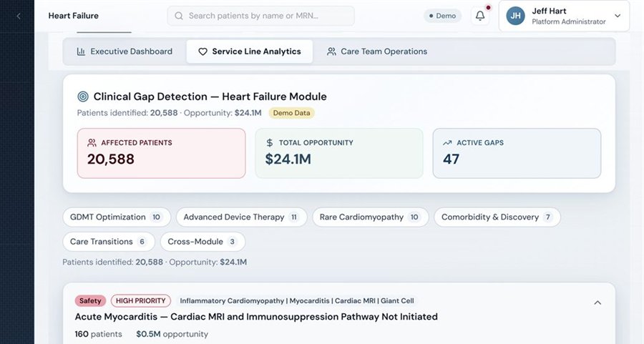Viewport: 644px width, 344px height.
Task: Select the Service Line Analytics tab
Action: pyautogui.click(x=250, y=51)
